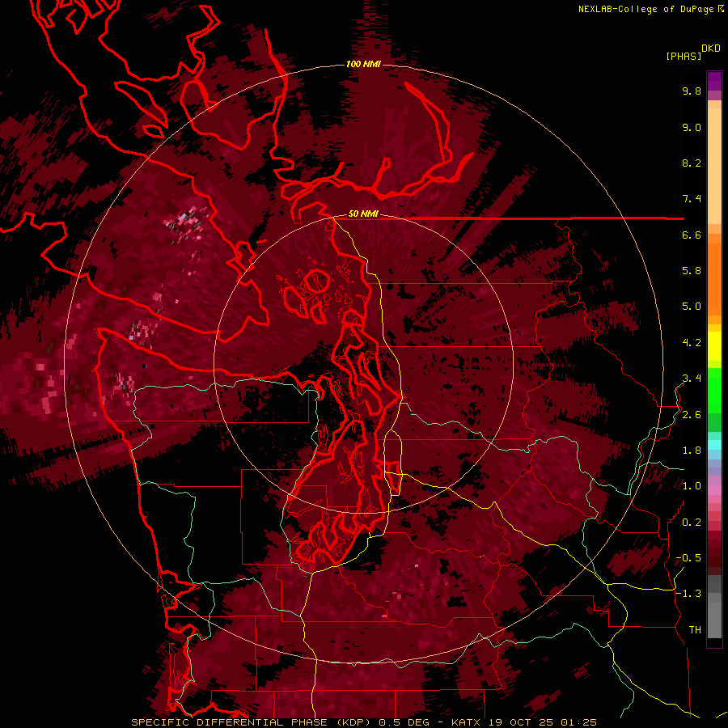Viewport: 728px width, 728px height.
Task: Click the 19 OCT 25 01:25 timestamp
Action: click(543, 722)
